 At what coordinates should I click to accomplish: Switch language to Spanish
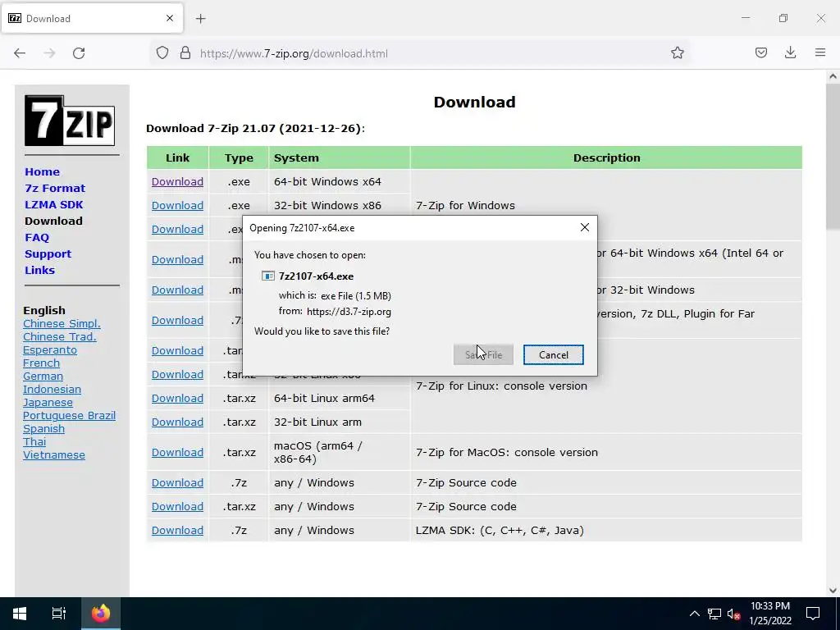tap(44, 428)
